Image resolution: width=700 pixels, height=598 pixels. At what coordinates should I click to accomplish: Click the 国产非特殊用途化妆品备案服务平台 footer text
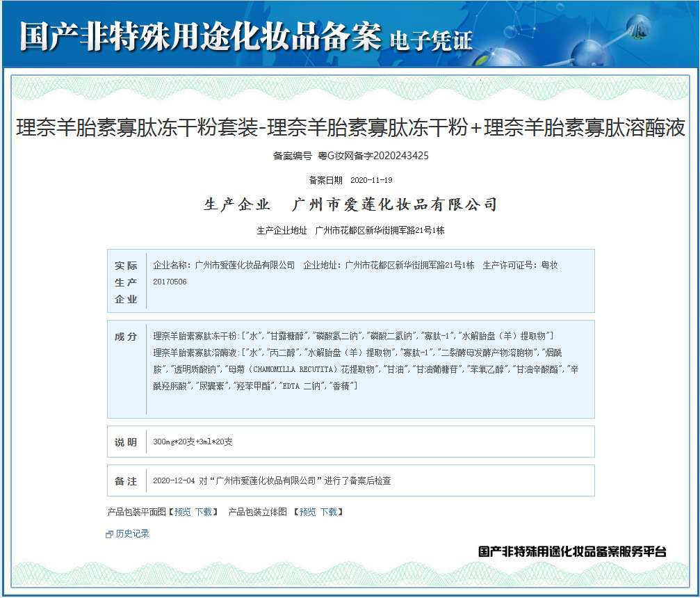[572, 551]
